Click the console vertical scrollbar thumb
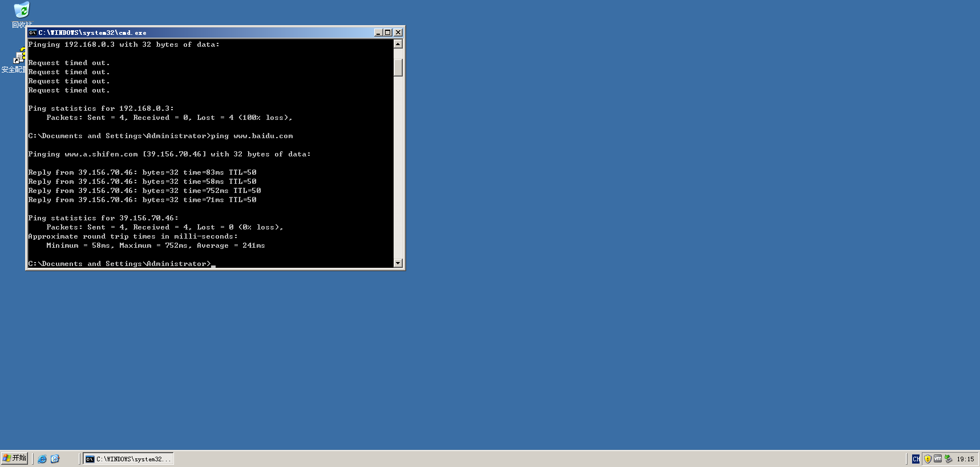The height and width of the screenshot is (467, 980). (398, 66)
